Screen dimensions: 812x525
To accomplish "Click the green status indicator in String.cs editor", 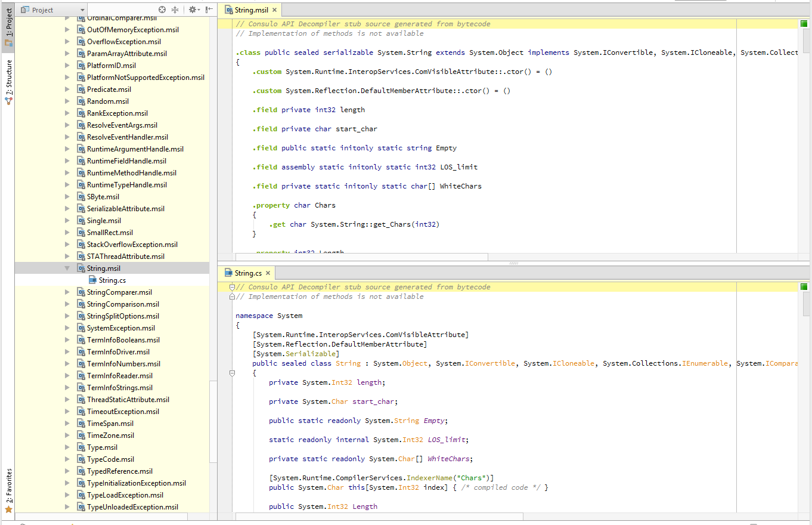I will (804, 287).
